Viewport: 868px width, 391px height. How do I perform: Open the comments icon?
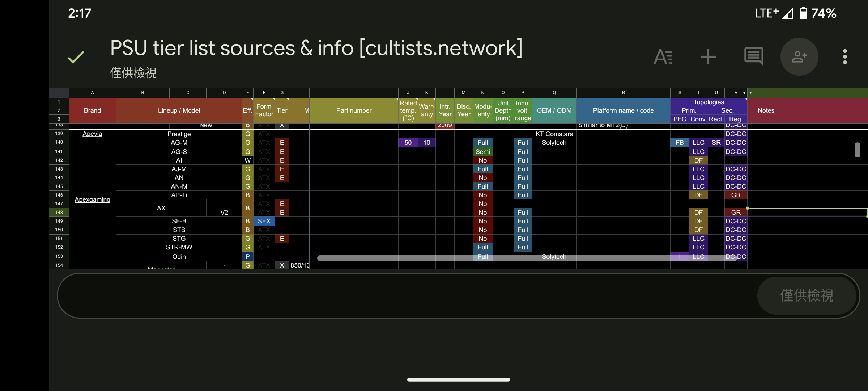[x=754, y=57]
